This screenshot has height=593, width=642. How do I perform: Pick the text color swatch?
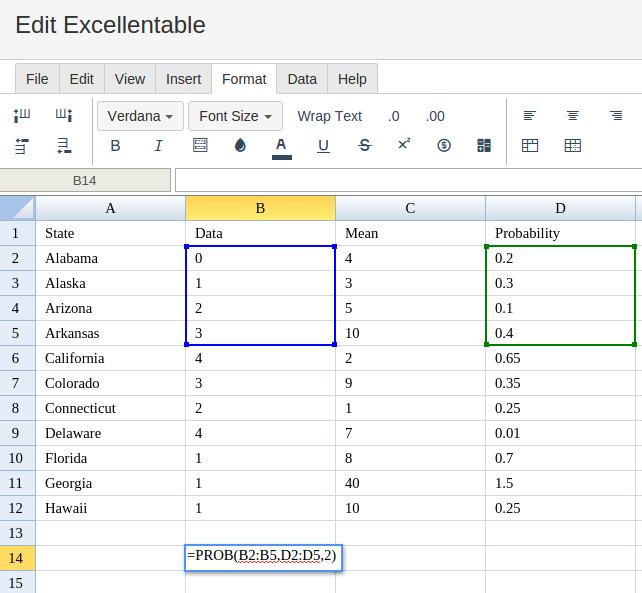point(281,146)
